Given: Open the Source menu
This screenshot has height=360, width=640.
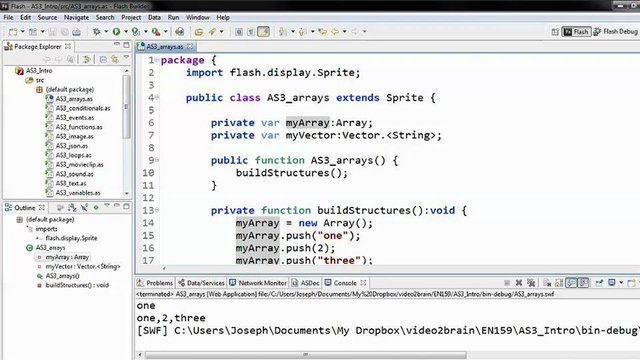Looking at the screenshot, I should click(47, 18).
